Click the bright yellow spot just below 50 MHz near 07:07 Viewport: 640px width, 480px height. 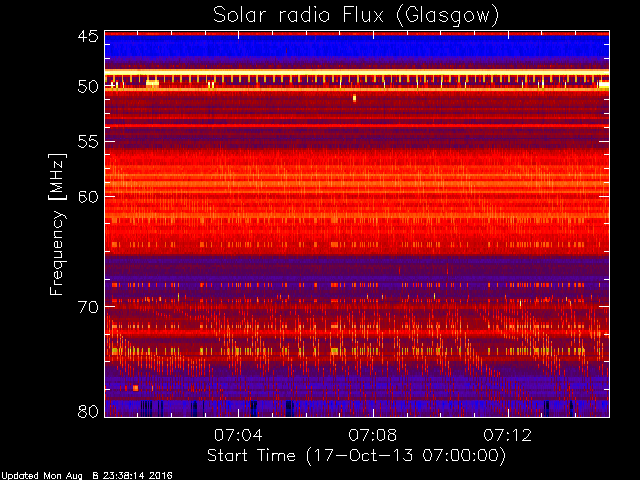(354, 98)
